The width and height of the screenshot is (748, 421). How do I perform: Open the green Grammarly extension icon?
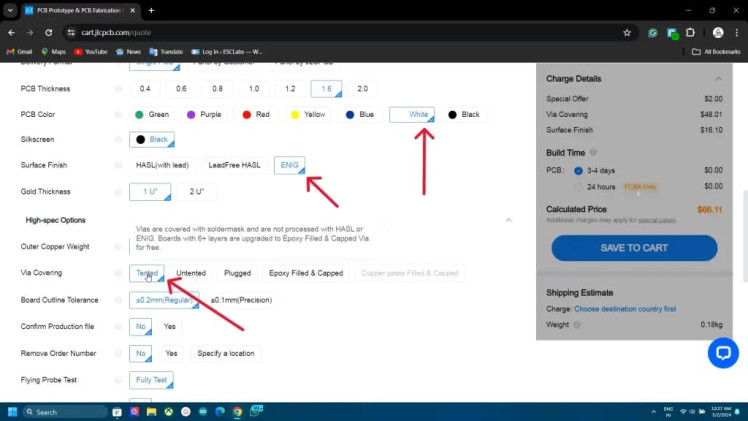click(653, 32)
